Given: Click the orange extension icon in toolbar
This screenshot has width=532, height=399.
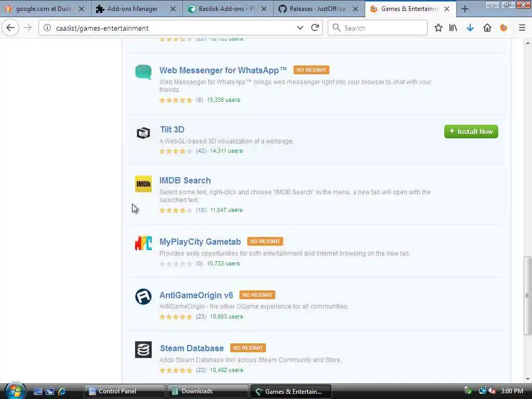Looking at the screenshot, I should [503, 28].
